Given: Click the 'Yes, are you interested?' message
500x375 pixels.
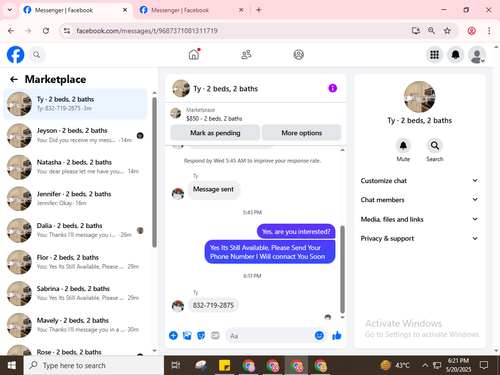Looking at the screenshot, I should (296, 231).
